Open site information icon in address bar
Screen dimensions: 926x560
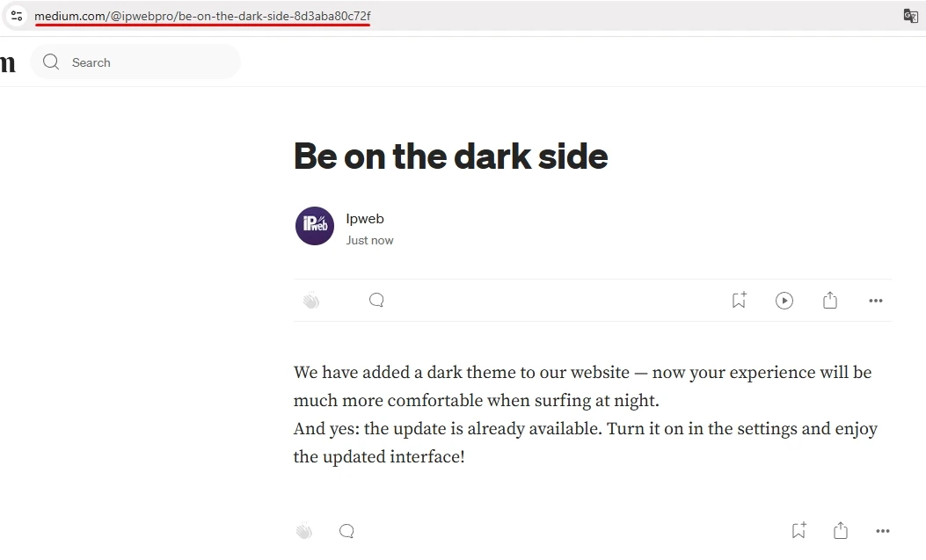click(17, 16)
